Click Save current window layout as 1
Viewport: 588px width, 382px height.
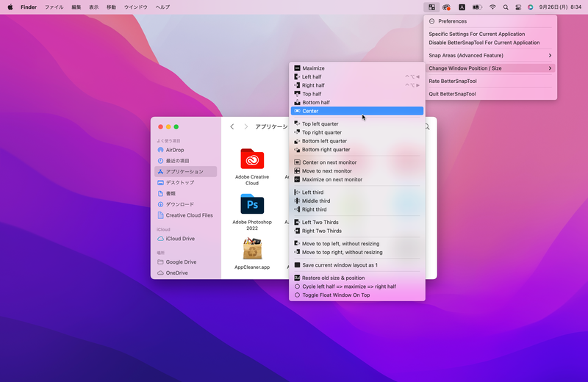tap(357, 265)
